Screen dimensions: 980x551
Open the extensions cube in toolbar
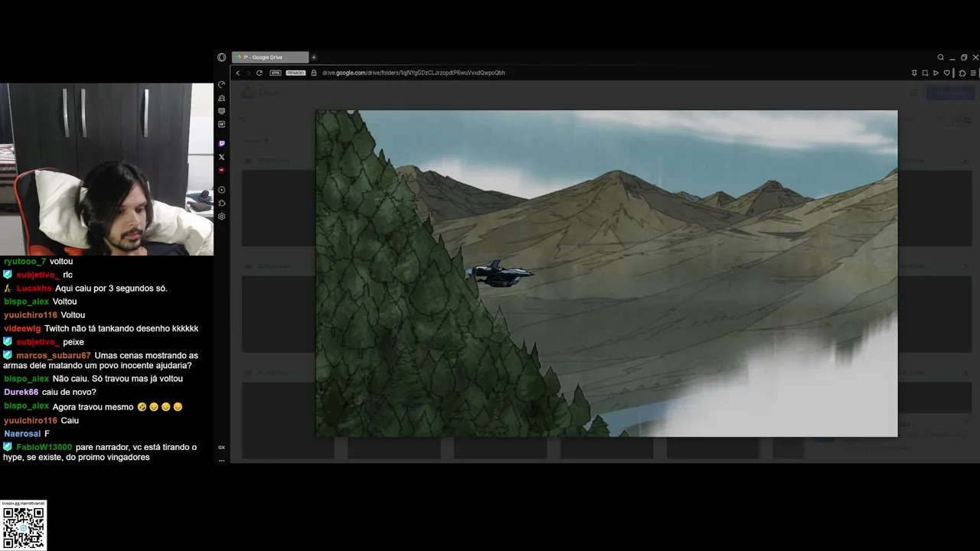click(x=962, y=73)
